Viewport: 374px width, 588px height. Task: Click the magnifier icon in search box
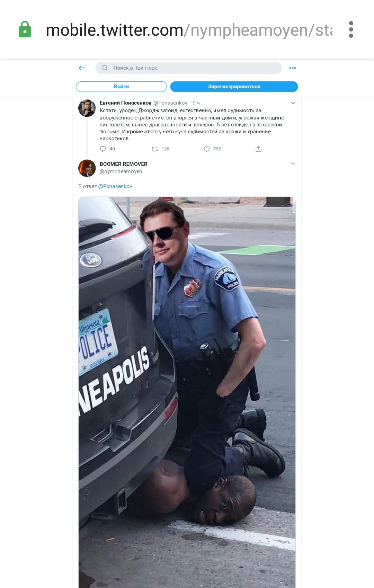tap(105, 68)
